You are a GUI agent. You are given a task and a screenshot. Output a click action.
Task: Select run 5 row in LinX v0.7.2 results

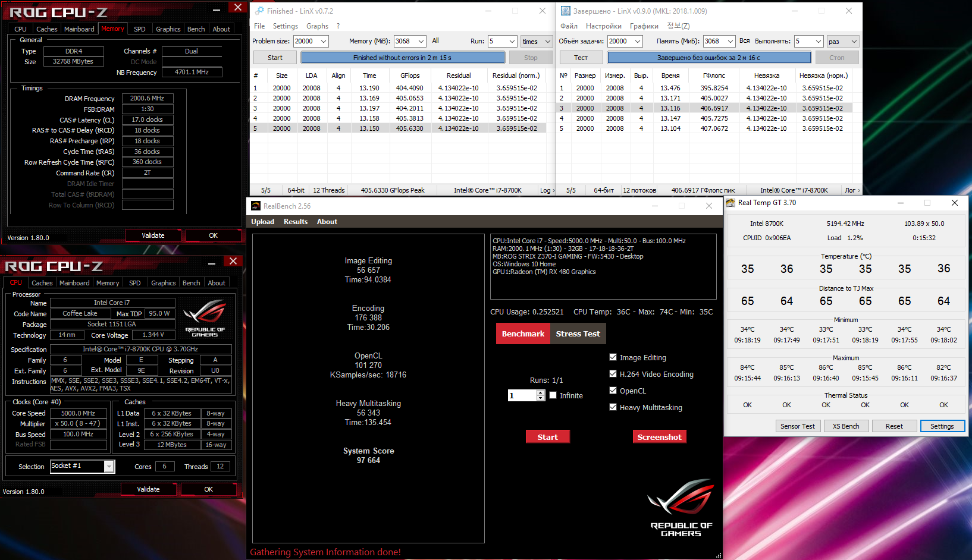pos(399,128)
